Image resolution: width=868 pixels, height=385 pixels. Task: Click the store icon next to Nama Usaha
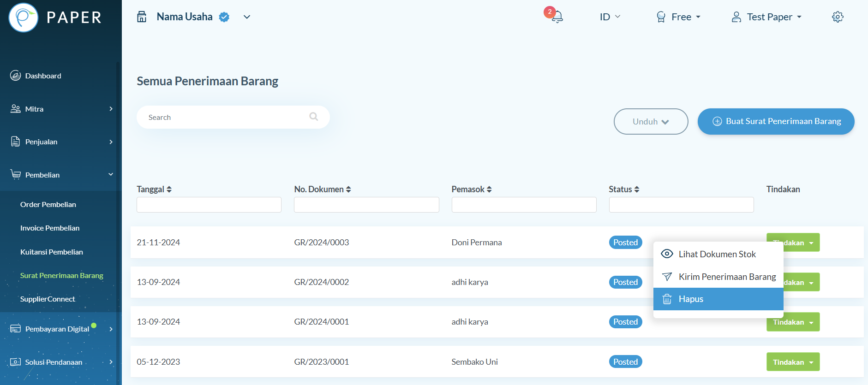point(142,17)
